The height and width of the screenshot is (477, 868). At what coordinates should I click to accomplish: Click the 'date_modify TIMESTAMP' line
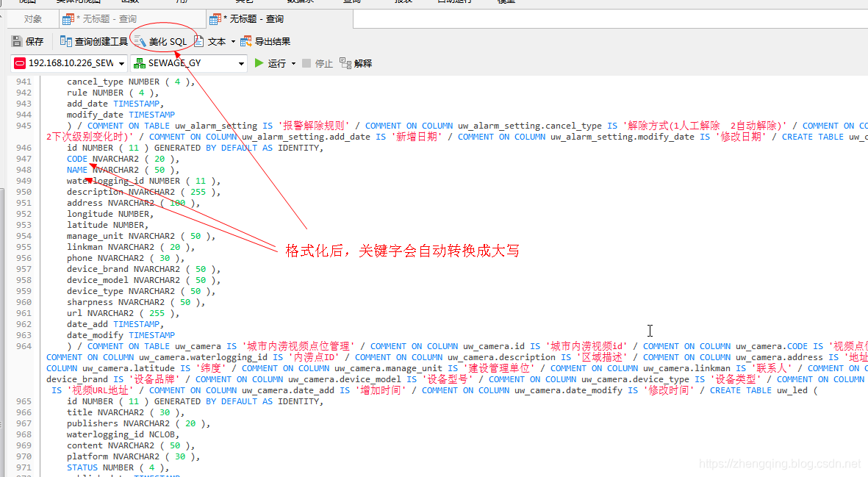tap(121, 336)
